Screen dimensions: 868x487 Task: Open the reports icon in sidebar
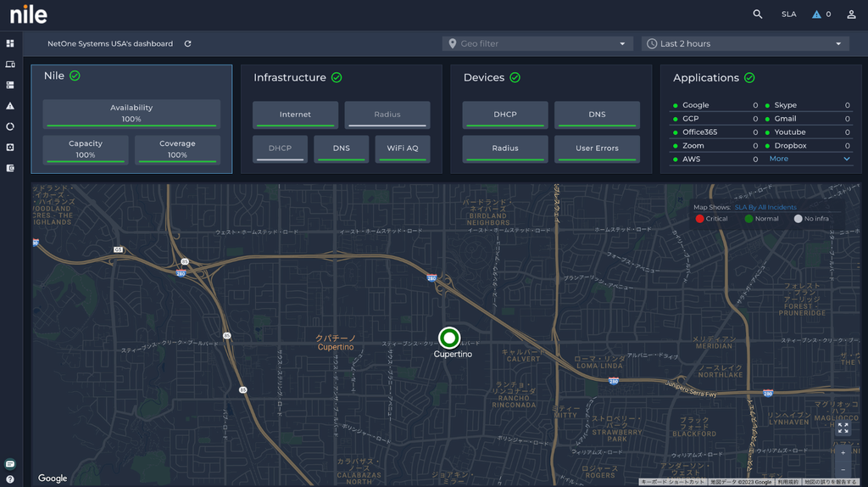point(10,168)
